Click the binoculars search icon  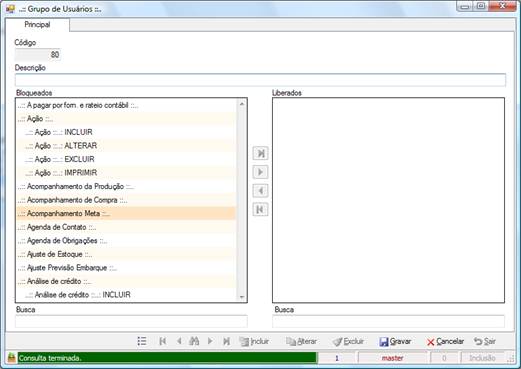coord(194,341)
